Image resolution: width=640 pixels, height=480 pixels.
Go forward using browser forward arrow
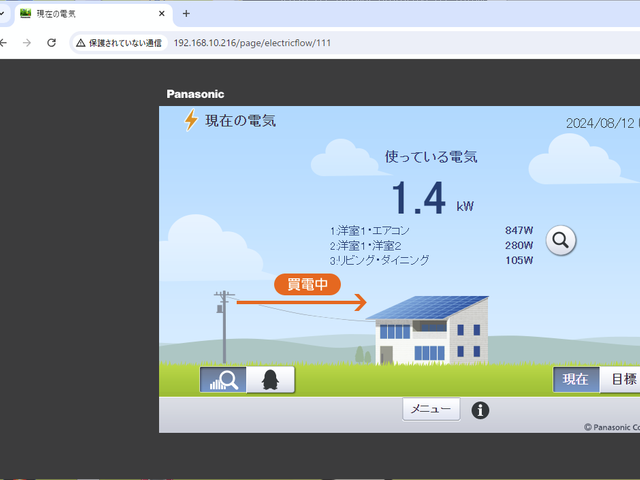[x=27, y=42]
